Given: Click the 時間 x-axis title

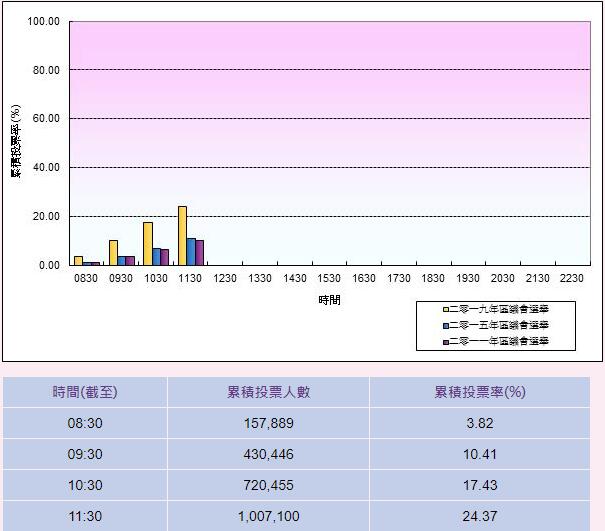Looking at the screenshot, I should [329, 300].
